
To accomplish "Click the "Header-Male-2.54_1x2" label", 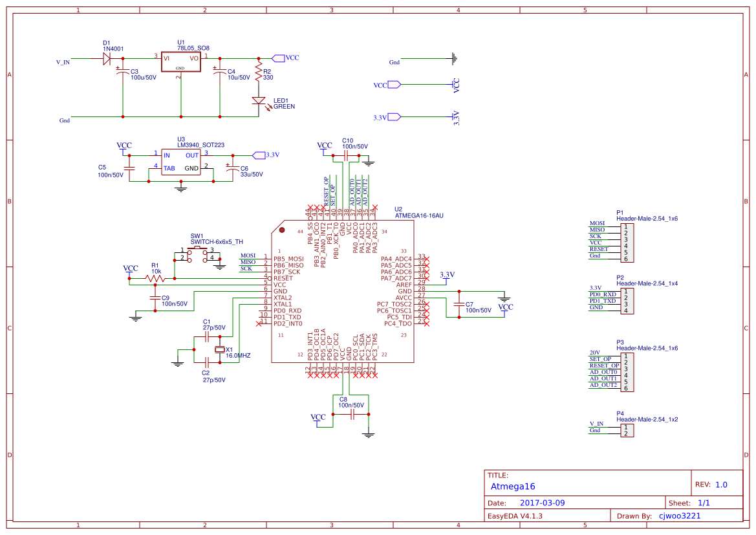I will pos(647,420).
